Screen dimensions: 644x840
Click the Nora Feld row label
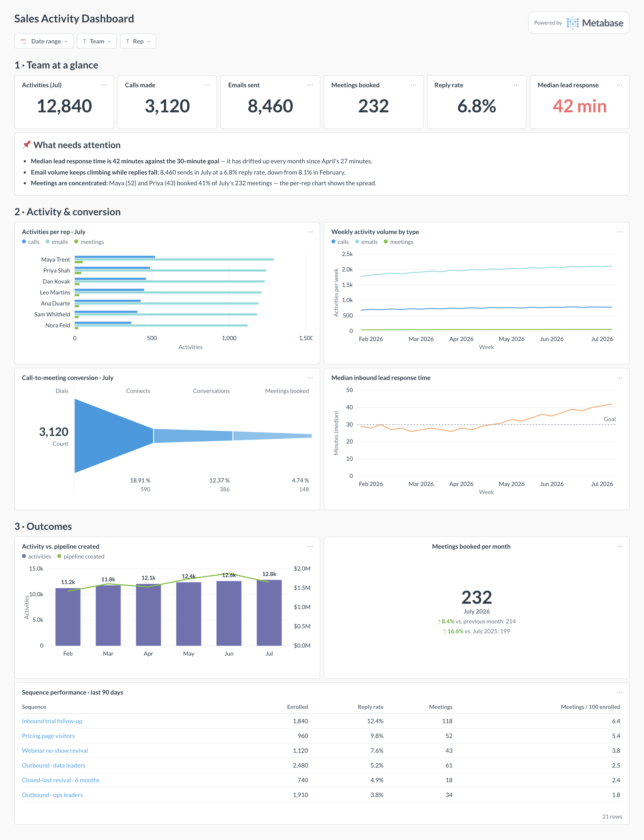coord(58,325)
